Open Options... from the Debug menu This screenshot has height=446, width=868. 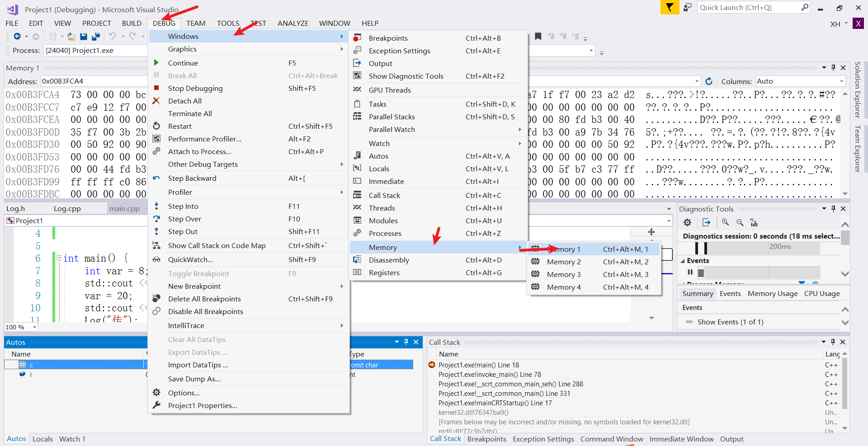(x=249, y=393)
